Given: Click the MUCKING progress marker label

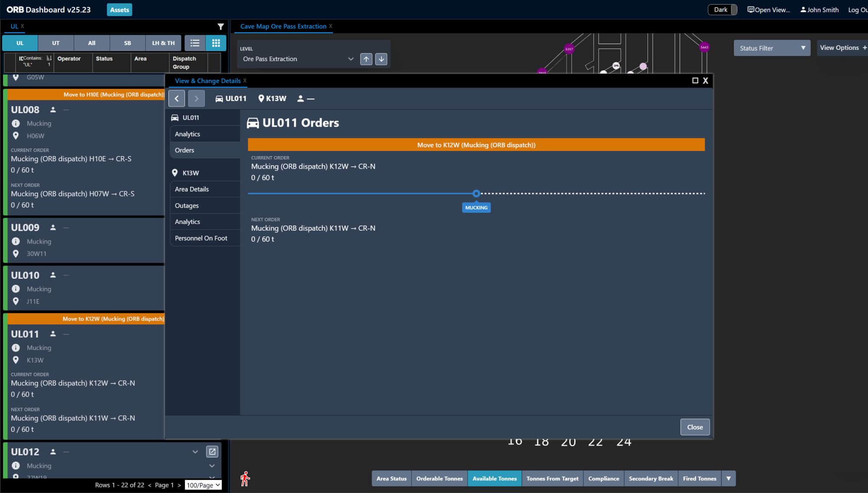Looking at the screenshot, I should tap(476, 208).
